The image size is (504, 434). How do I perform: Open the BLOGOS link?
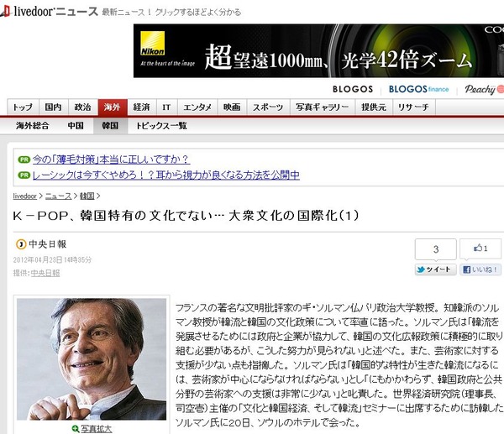tap(353, 89)
